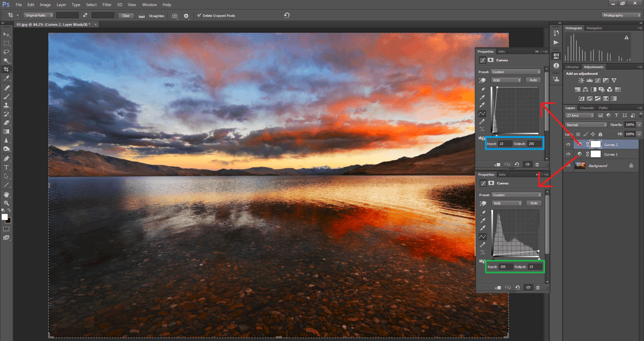This screenshot has width=644, height=341.
Task: Open the Filter menu
Action: [107, 5]
